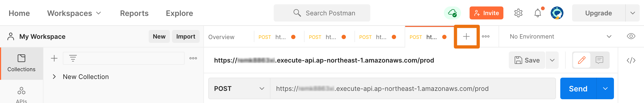Switch to the Overview tab
The width and height of the screenshot is (644, 103).
tap(221, 37)
